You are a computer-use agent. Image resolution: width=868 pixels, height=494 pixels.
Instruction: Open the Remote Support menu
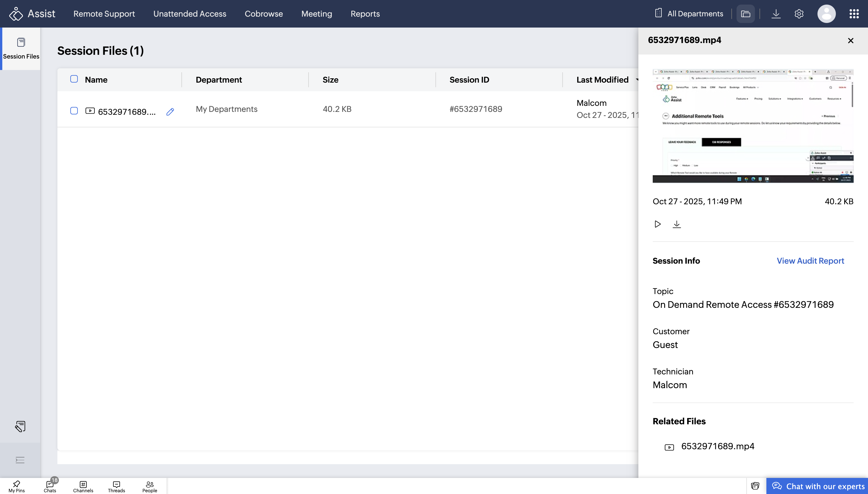[104, 14]
